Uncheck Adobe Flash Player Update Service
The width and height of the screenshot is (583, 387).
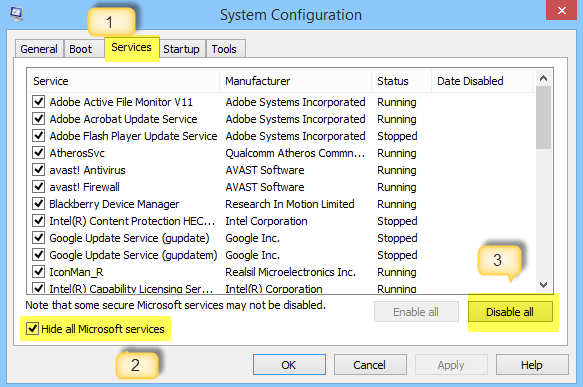pos(39,136)
